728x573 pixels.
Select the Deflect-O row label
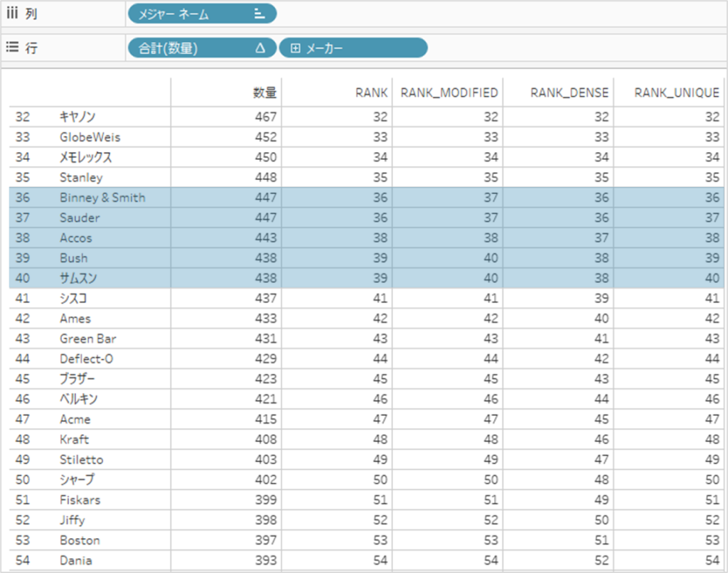coord(86,358)
